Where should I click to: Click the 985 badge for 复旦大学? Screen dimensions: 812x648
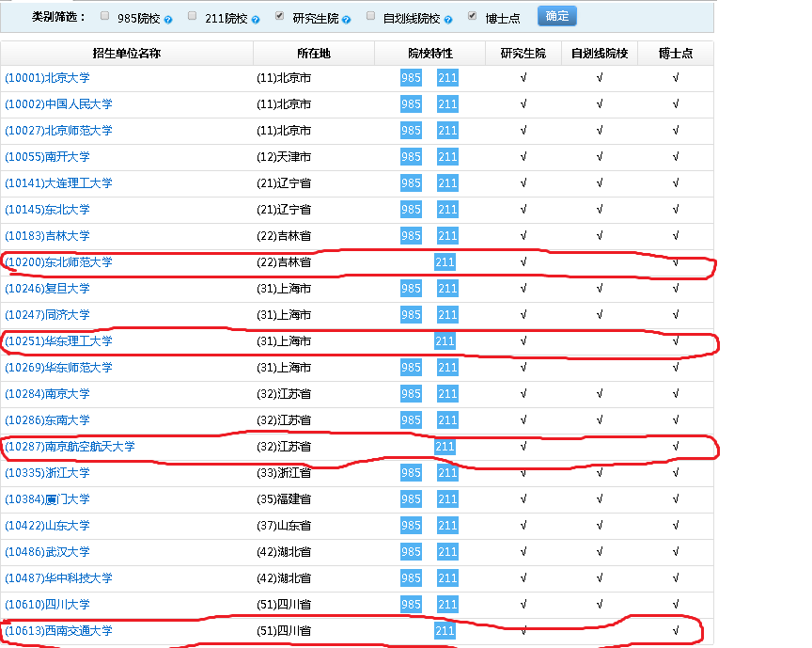point(410,289)
